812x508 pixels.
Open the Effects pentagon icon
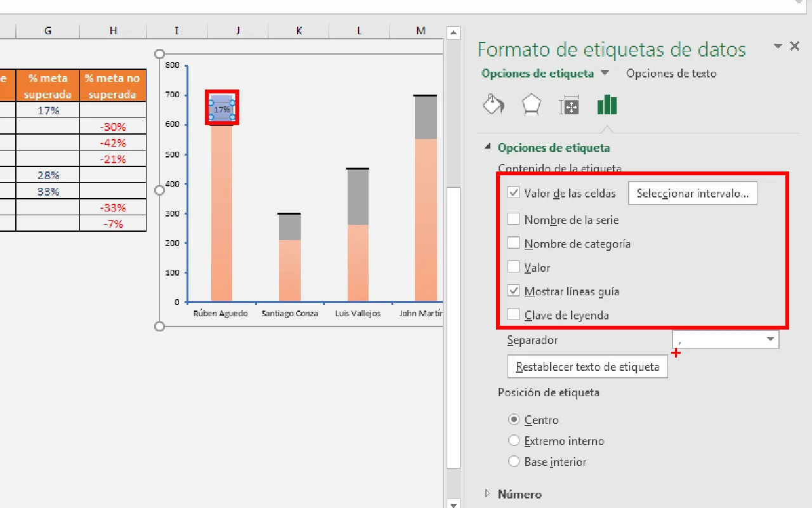(531, 105)
